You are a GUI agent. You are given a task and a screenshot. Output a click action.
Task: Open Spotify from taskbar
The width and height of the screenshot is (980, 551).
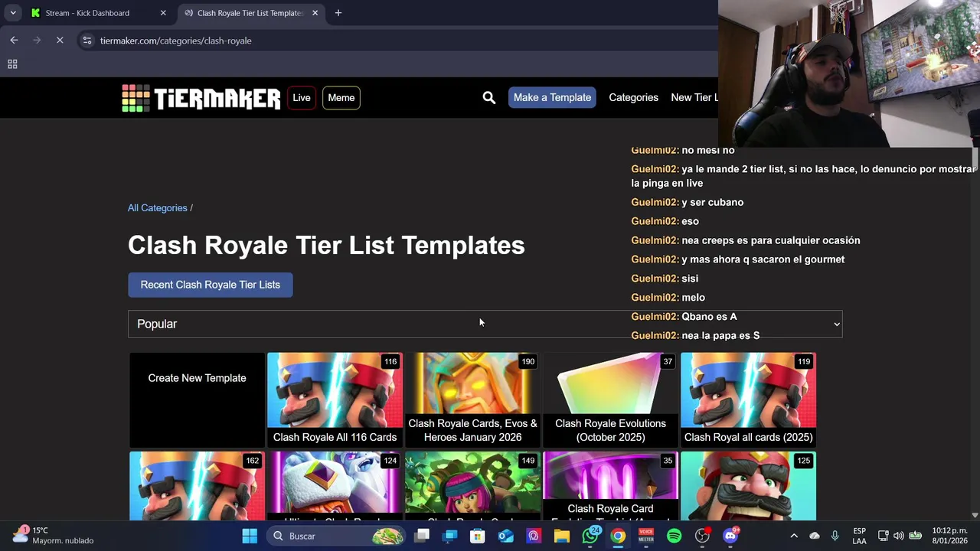coord(674,536)
